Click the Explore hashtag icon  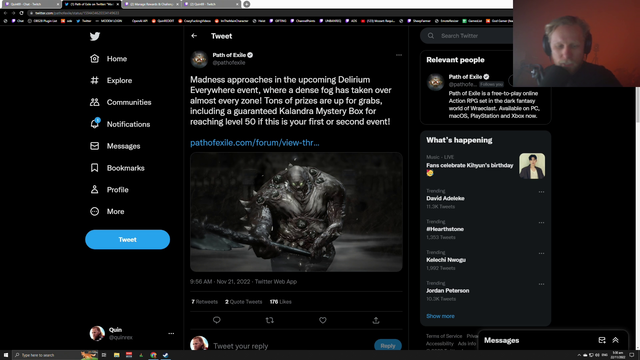click(94, 80)
